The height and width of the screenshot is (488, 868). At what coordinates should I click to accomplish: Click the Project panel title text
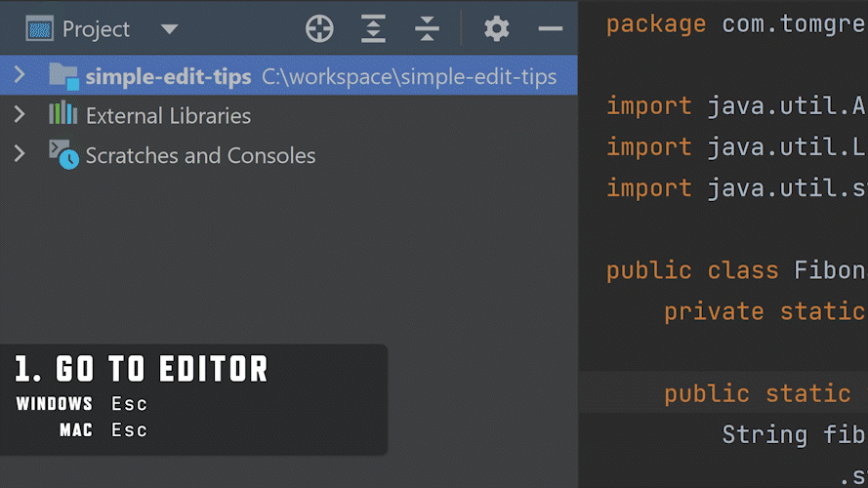point(96,29)
